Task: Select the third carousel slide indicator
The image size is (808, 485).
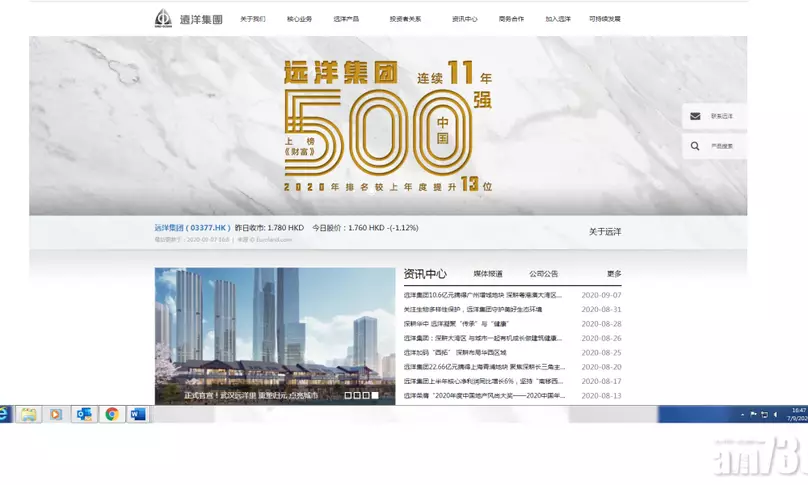Action: click(366, 395)
